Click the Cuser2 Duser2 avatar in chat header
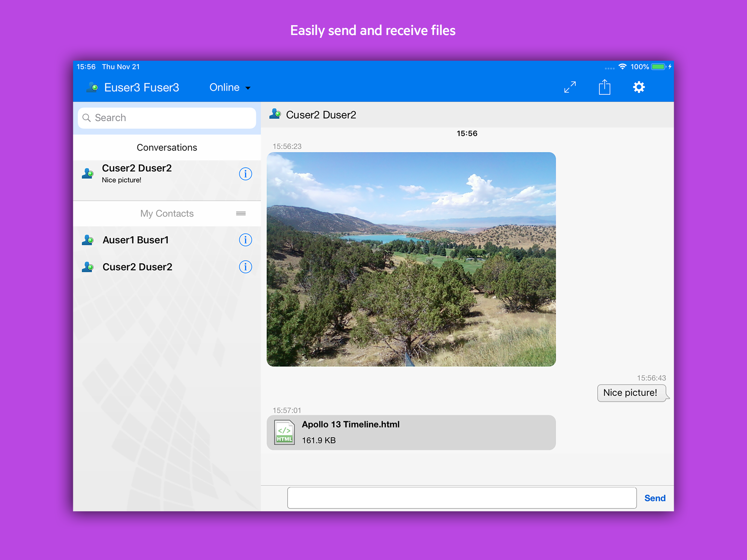This screenshot has height=560, width=747. (275, 114)
